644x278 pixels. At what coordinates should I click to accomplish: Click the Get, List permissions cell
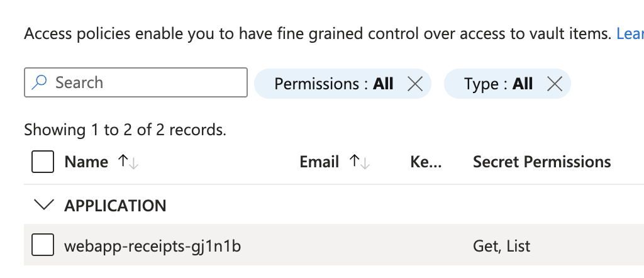pos(502,245)
